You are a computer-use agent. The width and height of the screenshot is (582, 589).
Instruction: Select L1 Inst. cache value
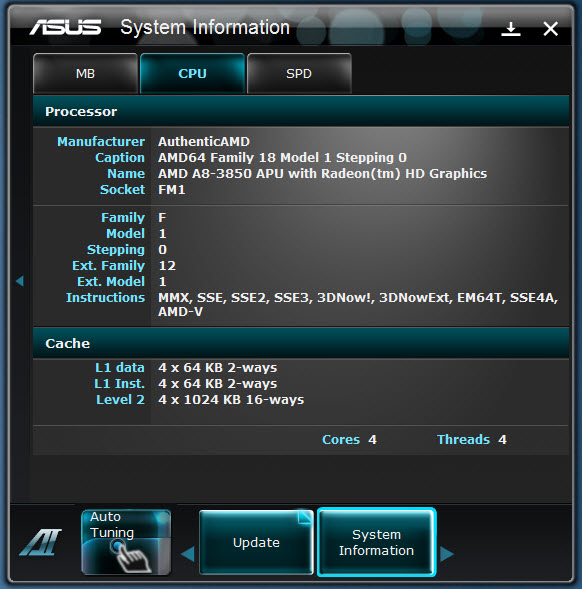pos(218,384)
